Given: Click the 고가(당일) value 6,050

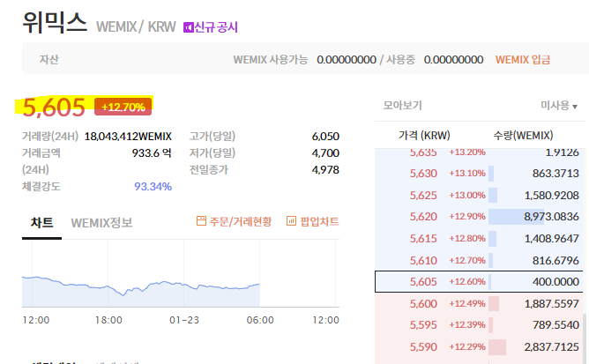Looking at the screenshot, I should (x=325, y=137).
